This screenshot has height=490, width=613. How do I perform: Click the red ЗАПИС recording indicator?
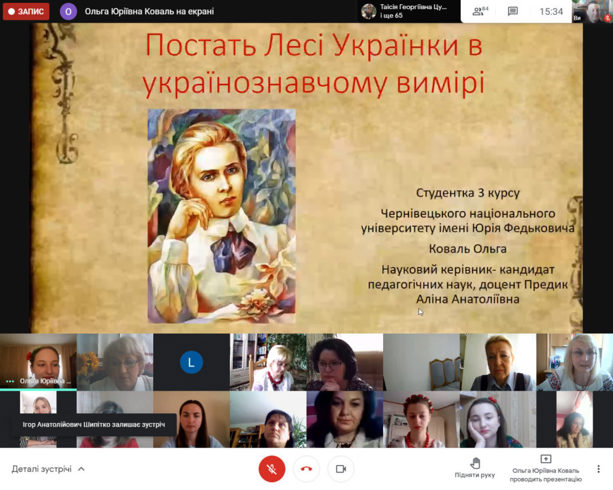pyautogui.click(x=26, y=11)
